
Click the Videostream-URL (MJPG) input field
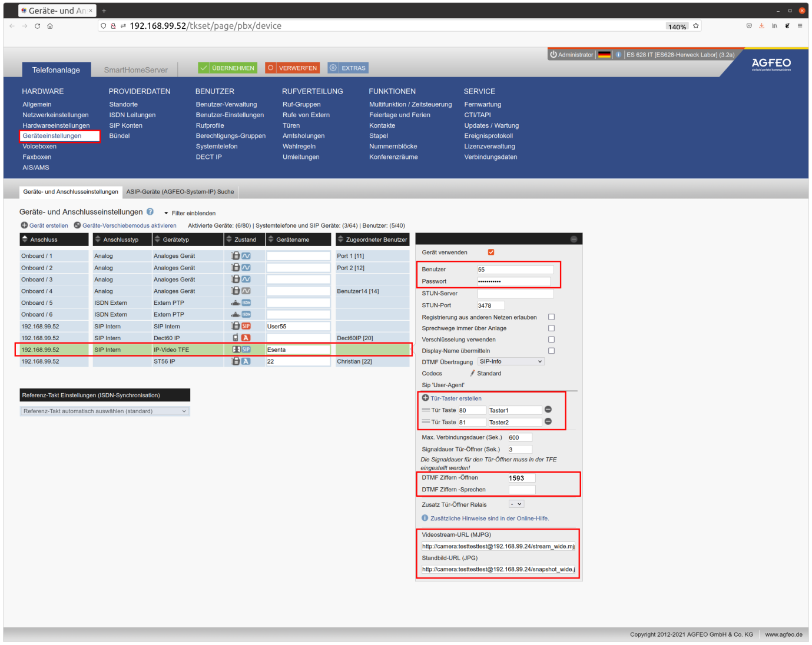coord(498,546)
